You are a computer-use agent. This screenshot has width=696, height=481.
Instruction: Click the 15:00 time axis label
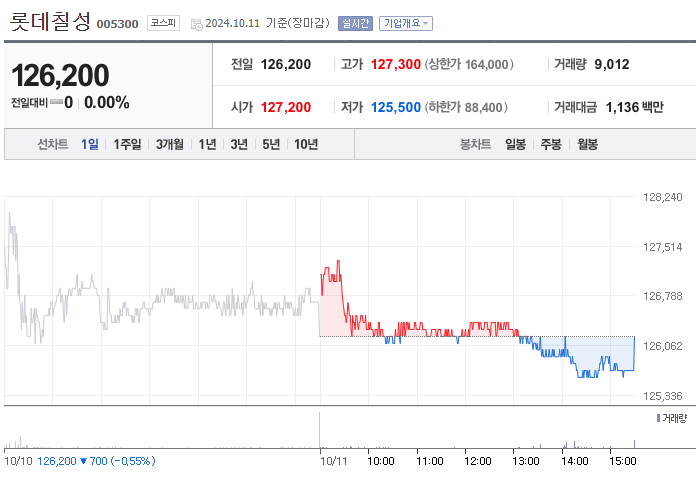pyautogui.click(x=623, y=461)
